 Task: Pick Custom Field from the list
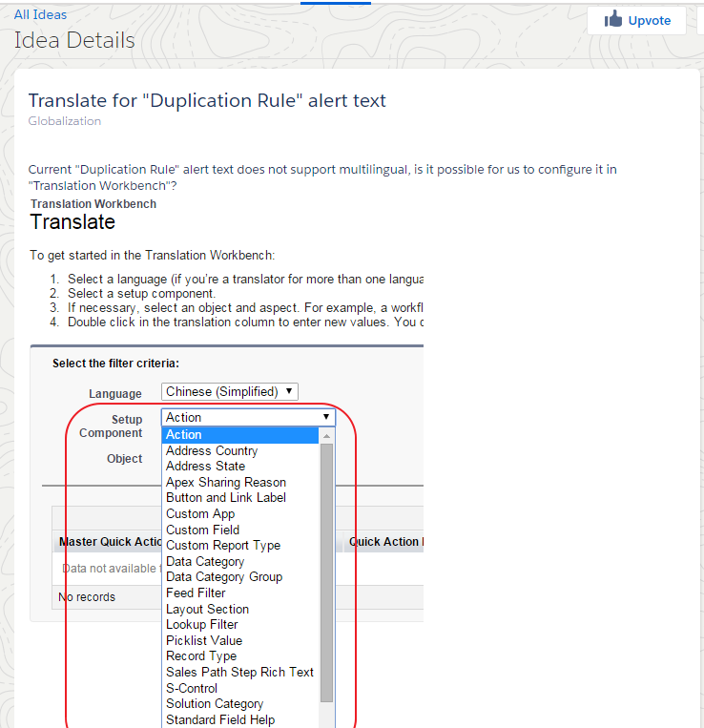240,530
